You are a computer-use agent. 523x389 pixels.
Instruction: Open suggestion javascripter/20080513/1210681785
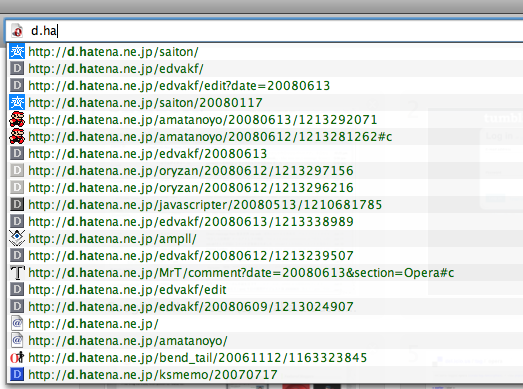click(265, 205)
